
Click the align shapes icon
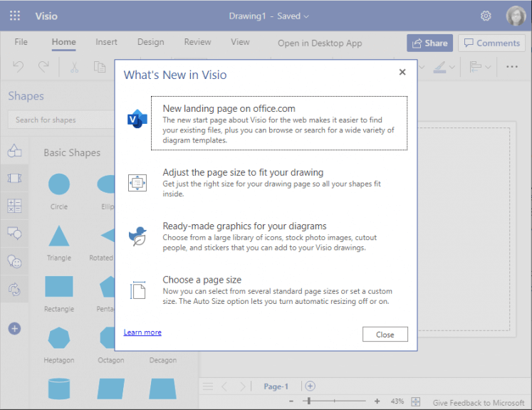tap(475, 67)
